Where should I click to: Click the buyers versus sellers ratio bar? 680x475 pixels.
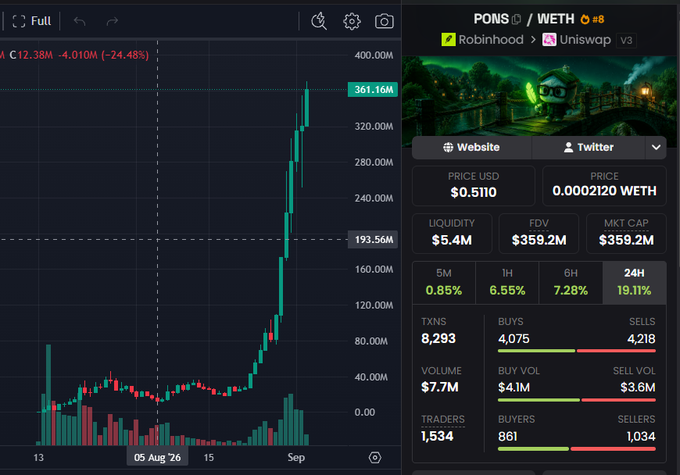(x=577, y=449)
